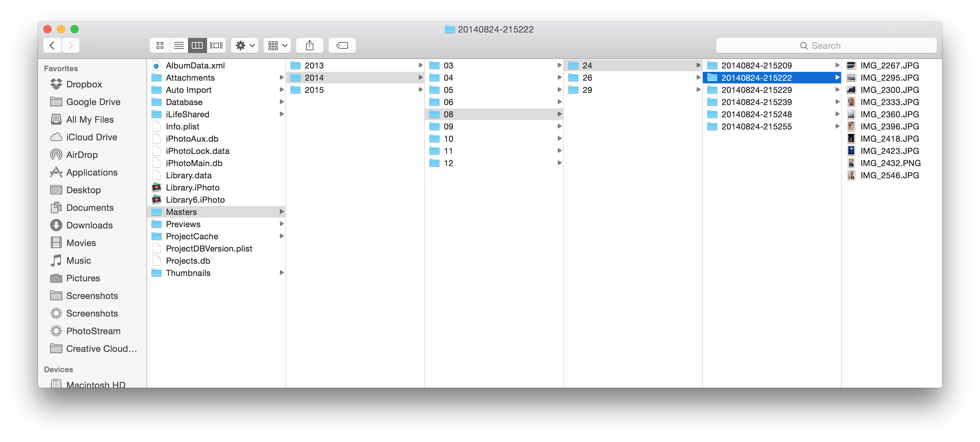This screenshot has height=442, width=980.
Task: Open the day folder 26
Action: pos(633,78)
